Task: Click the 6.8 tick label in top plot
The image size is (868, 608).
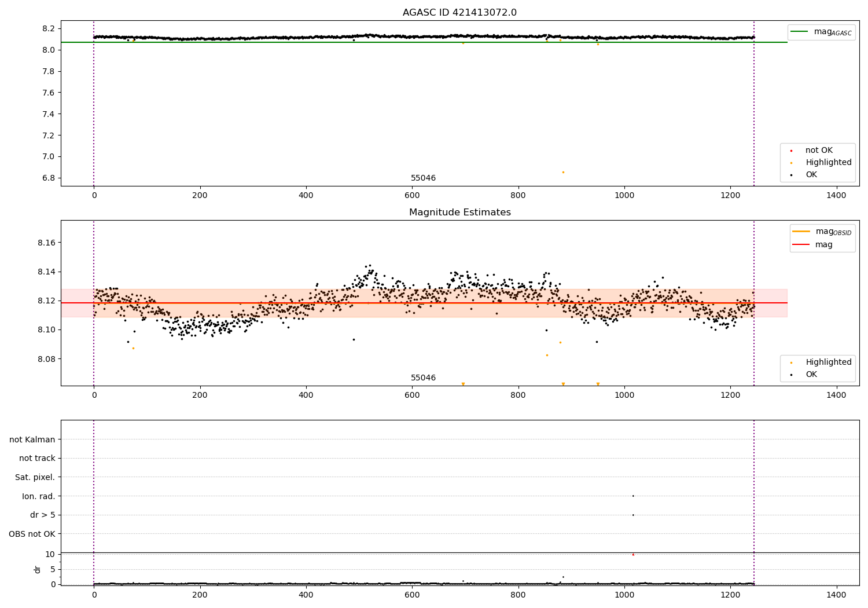Action: click(x=49, y=178)
